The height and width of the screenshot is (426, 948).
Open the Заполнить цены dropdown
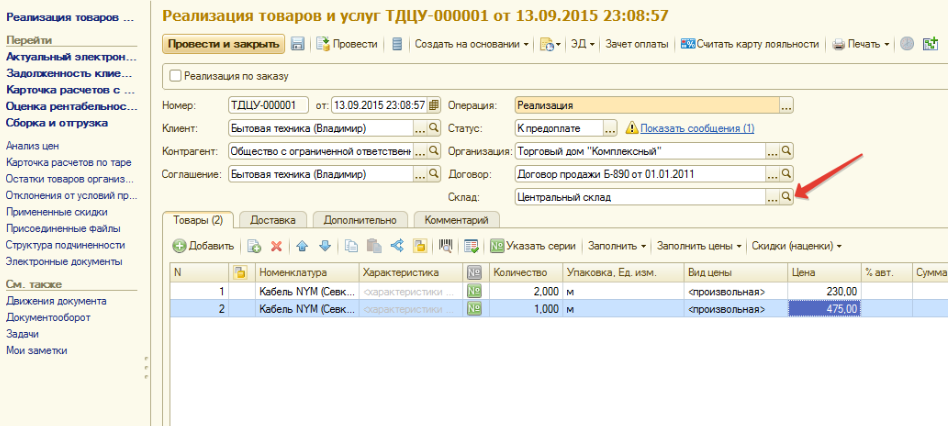click(x=700, y=245)
